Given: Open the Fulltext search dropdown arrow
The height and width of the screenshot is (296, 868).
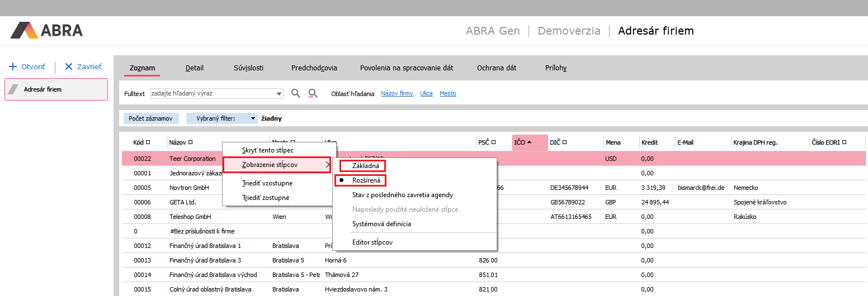Looking at the screenshot, I should click(x=279, y=94).
